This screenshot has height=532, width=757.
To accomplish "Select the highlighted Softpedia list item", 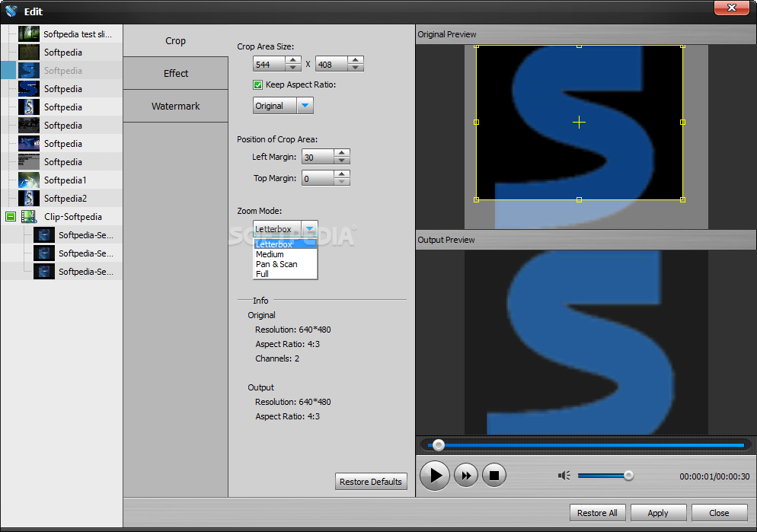I will [x=62, y=71].
